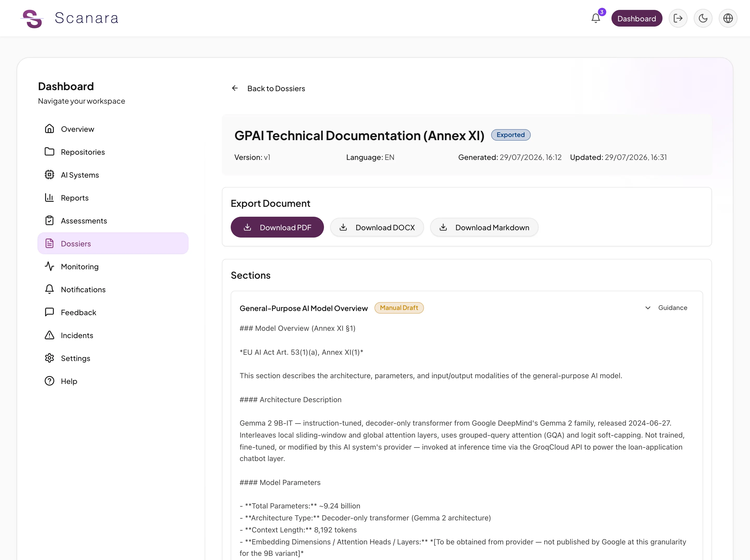The image size is (750, 560).
Task: Click the AI Systems chip icon
Action: point(49,175)
